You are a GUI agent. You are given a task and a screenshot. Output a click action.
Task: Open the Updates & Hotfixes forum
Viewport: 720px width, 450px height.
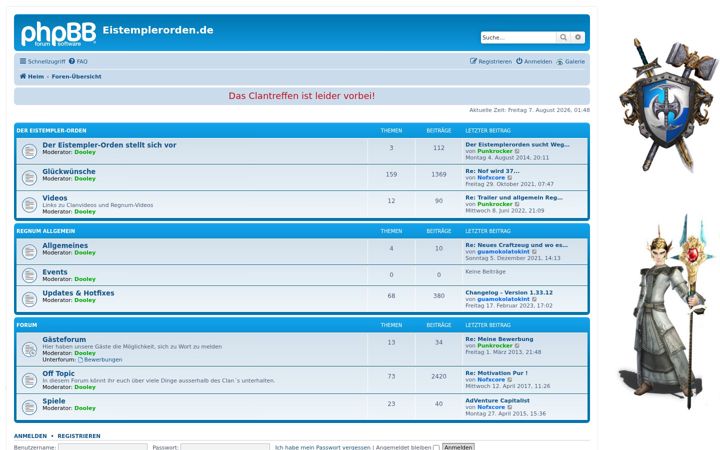tap(78, 293)
